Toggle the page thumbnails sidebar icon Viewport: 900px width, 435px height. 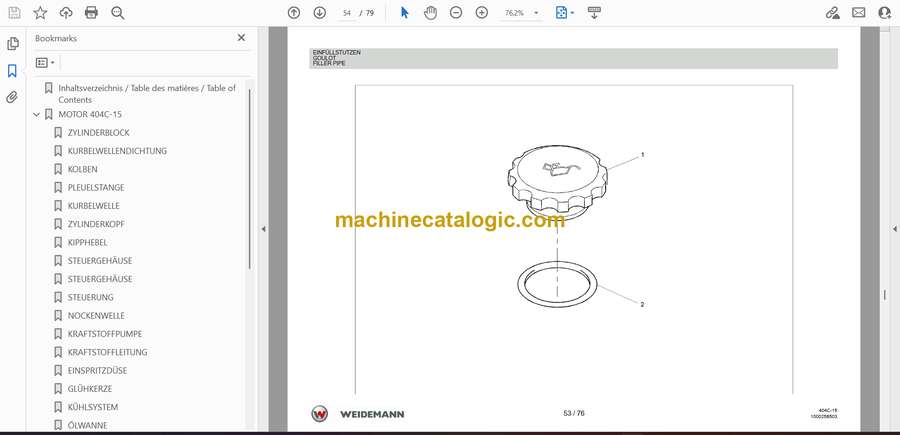click(x=12, y=44)
